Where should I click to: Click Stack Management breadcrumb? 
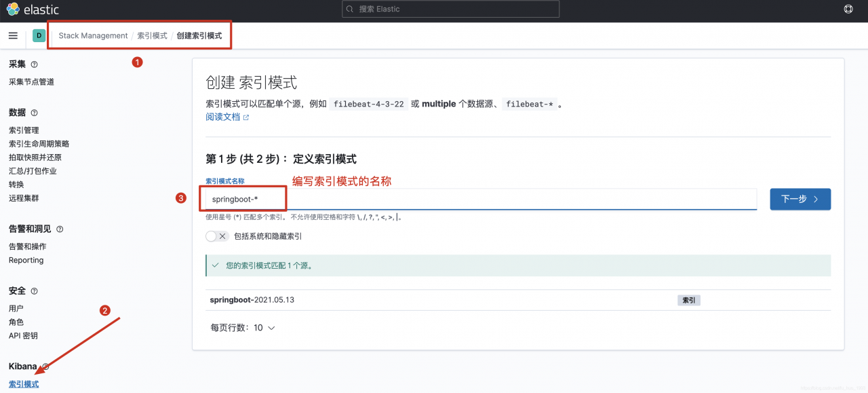click(93, 35)
